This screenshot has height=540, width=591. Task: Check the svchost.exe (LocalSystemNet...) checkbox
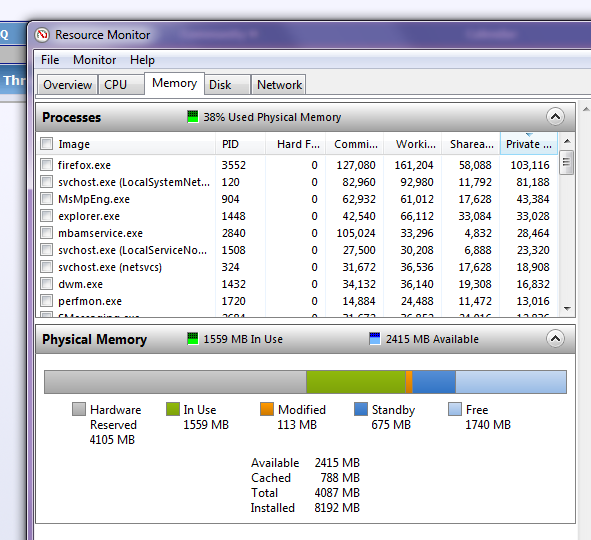click(x=47, y=182)
